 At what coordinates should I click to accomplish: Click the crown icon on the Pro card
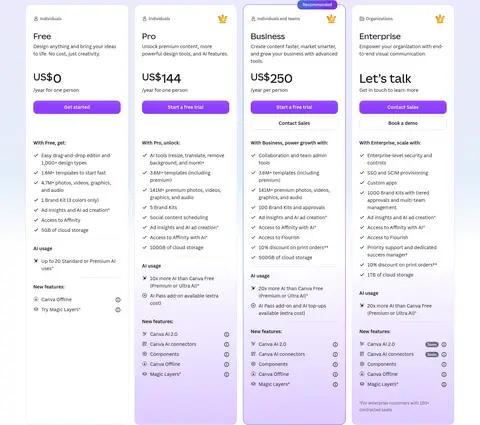(223, 19)
